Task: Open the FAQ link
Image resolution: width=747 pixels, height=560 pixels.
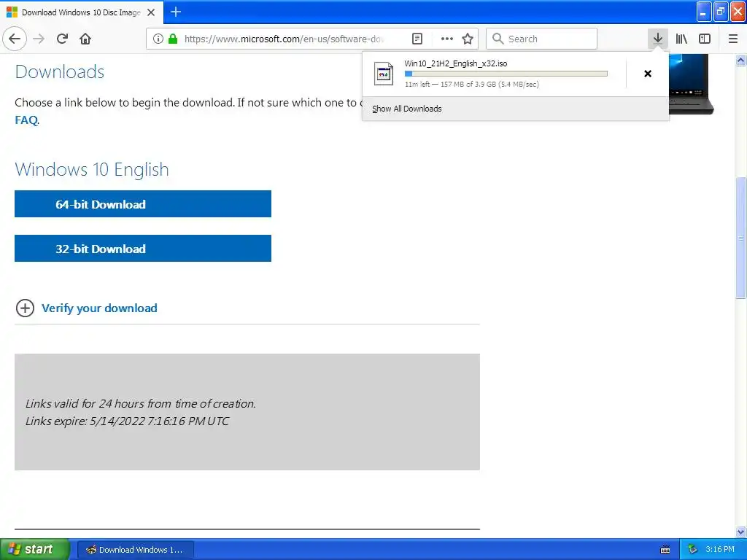Action: click(x=26, y=120)
